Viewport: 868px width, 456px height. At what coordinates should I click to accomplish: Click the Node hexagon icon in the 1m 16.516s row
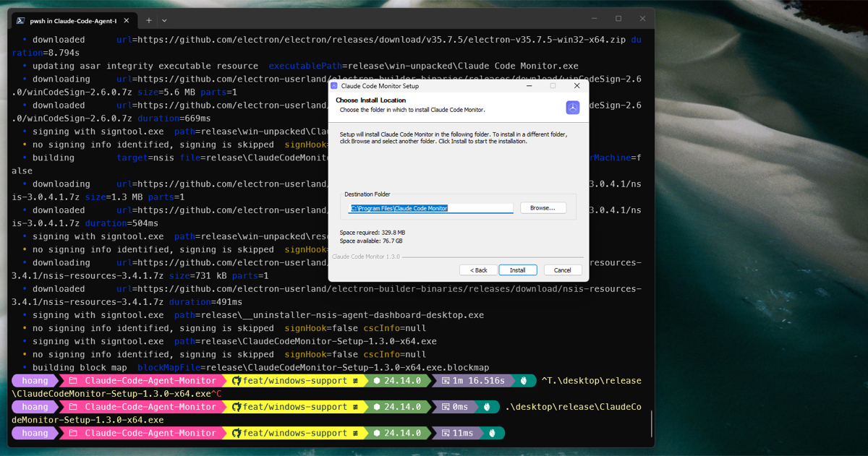(377, 381)
